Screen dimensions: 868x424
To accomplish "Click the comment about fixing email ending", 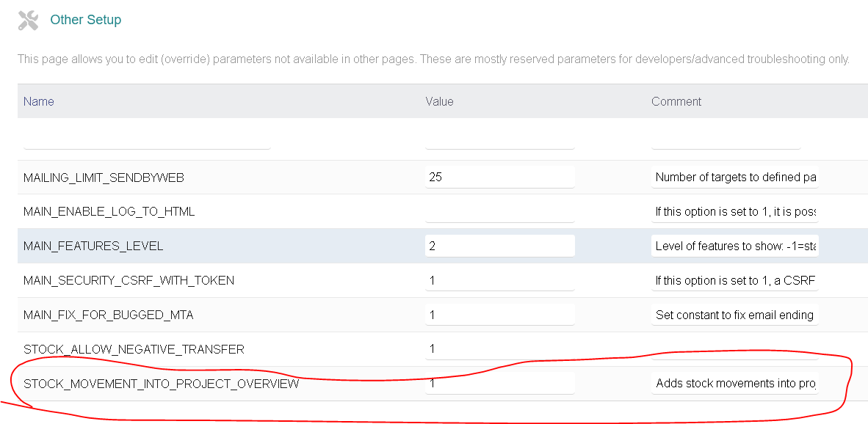I will point(734,315).
